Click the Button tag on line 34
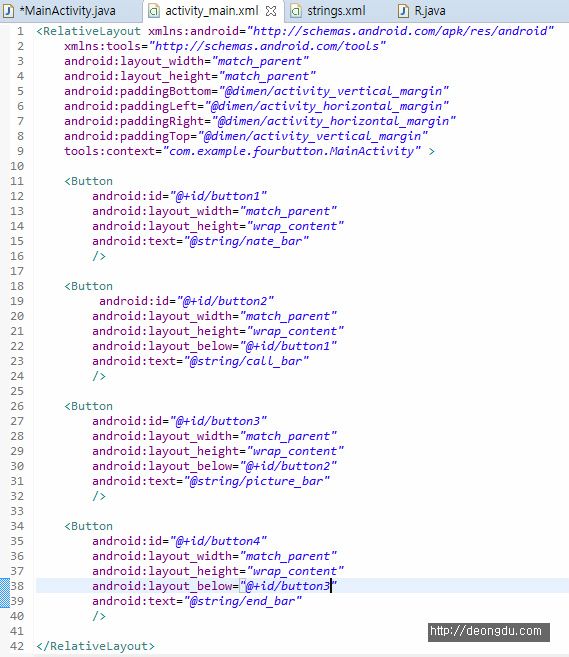The width and height of the screenshot is (569, 657). point(88,526)
